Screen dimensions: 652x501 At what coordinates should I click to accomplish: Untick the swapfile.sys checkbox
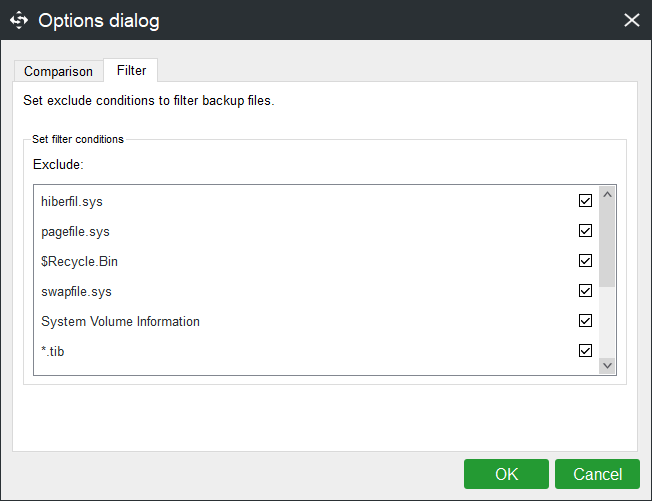coord(585,291)
